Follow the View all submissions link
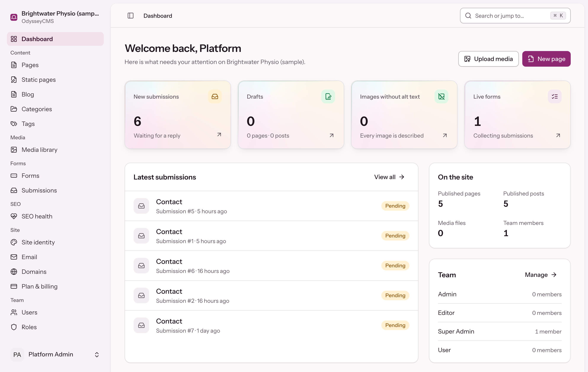This screenshot has height=372, width=588. 389,177
